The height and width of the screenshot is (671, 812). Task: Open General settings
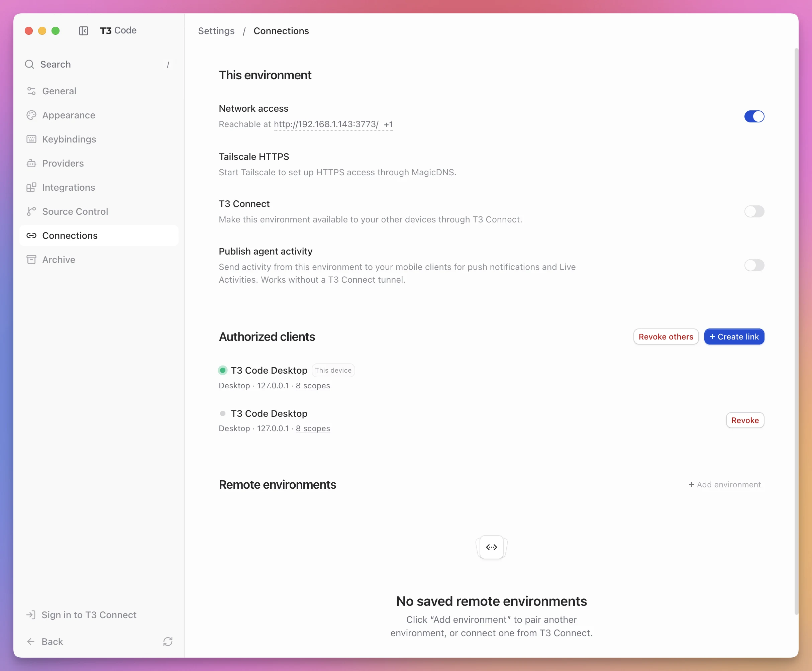tap(99, 91)
